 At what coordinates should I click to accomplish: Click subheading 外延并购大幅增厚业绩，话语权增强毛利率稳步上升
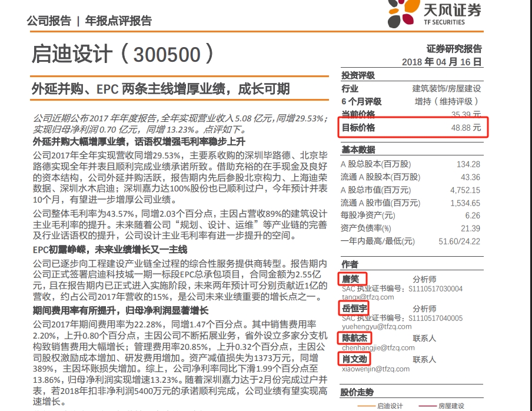tap(139, 141)
